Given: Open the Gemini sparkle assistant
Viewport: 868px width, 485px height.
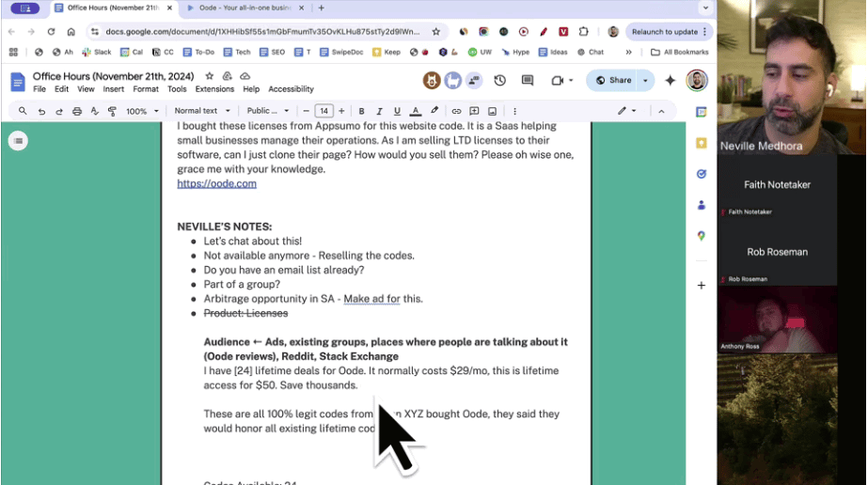Looking at the screenshot, I should (671, 80).
